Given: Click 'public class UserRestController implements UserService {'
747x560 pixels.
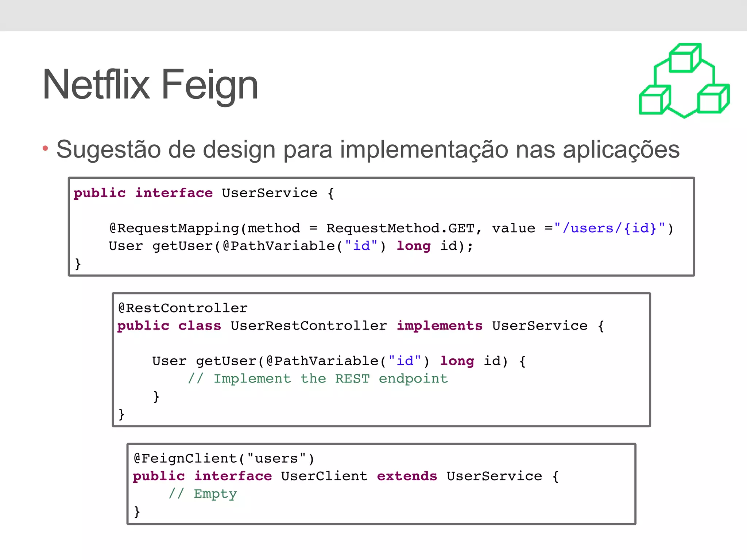Looking at the screenshot, I should click(361, 326).
